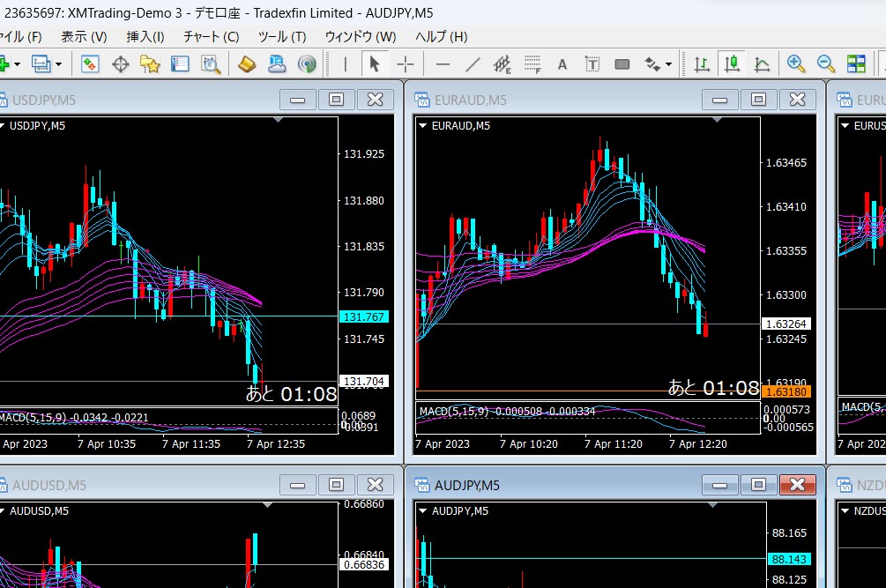This screenshot has width=886, height=588.
Task: Click the white 1.63264 price label
Action: pos(786,324)
